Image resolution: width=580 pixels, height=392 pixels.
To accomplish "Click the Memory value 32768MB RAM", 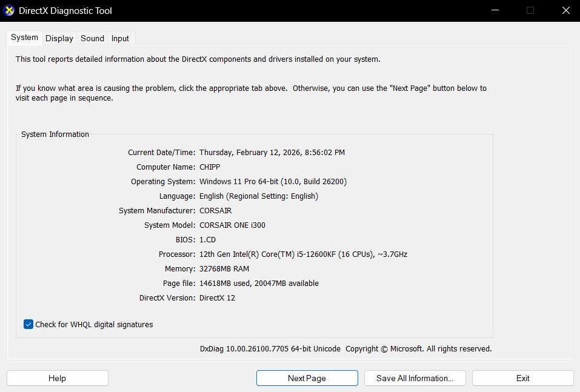I will tap(224, 269).
